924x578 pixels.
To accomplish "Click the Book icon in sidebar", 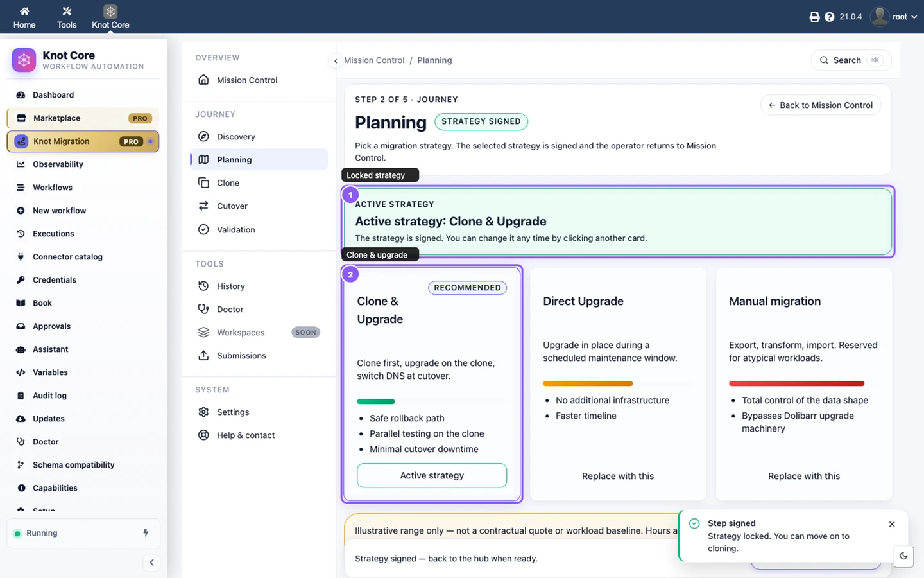I will tap(21, 303).
